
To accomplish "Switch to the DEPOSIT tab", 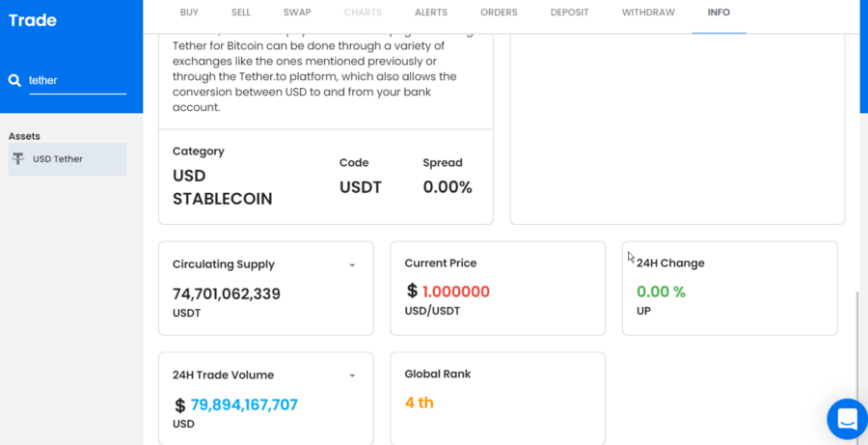I will pos(570,13).
